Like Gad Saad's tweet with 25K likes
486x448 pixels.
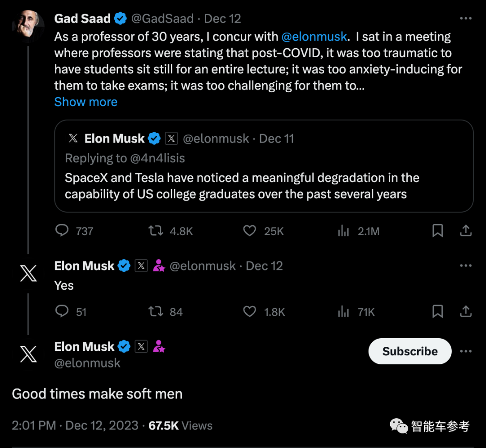[x=249, y=231]
